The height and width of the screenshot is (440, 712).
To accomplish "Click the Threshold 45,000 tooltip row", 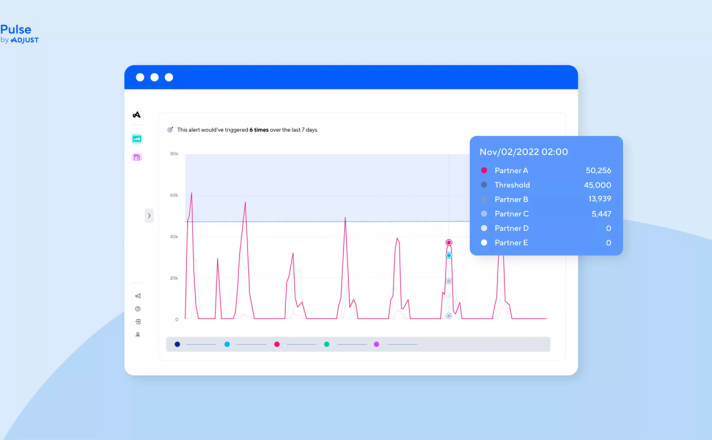I will point(546,185).
